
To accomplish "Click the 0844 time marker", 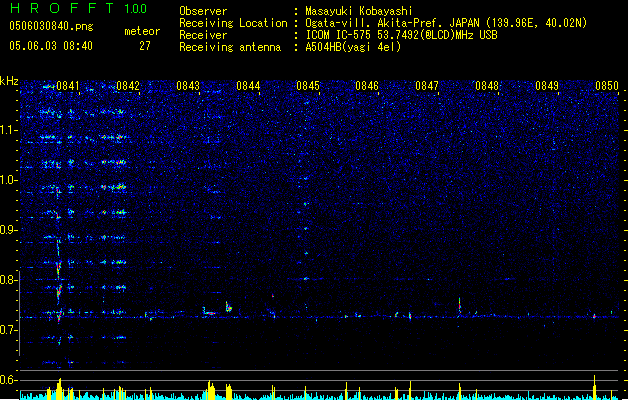I will pos(248,86).
